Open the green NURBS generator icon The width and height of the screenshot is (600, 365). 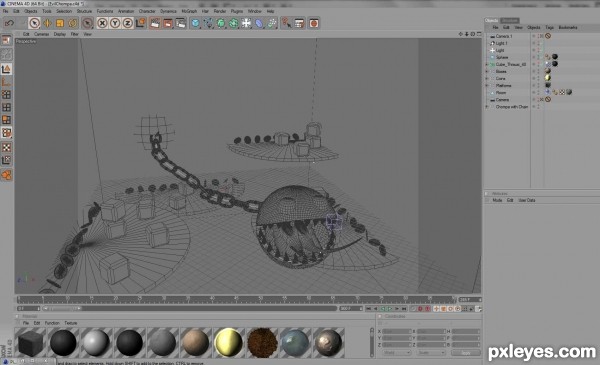221,23
